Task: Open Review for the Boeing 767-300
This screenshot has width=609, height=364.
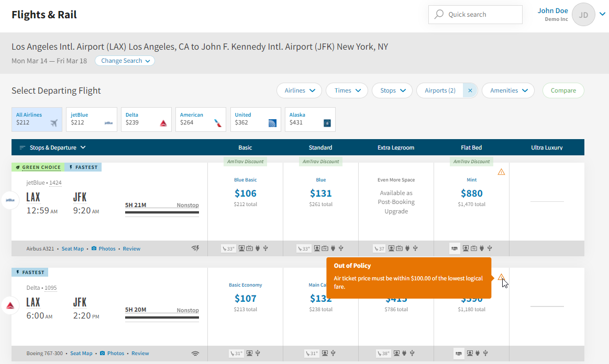Action: click(140, 354)
